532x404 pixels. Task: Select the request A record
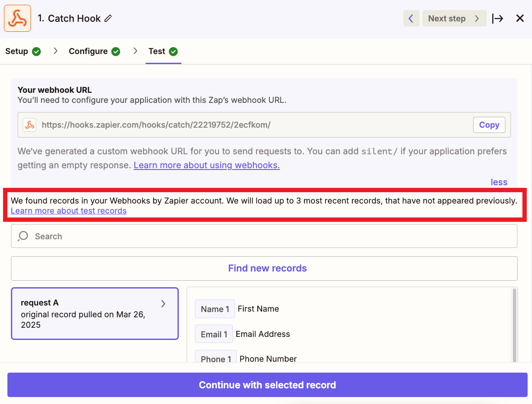tap(95, 313)
